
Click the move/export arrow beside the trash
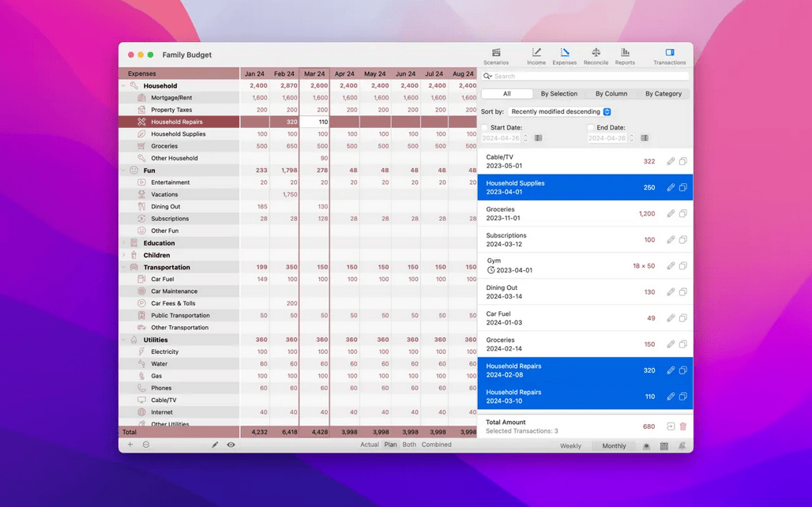point(671,426)
